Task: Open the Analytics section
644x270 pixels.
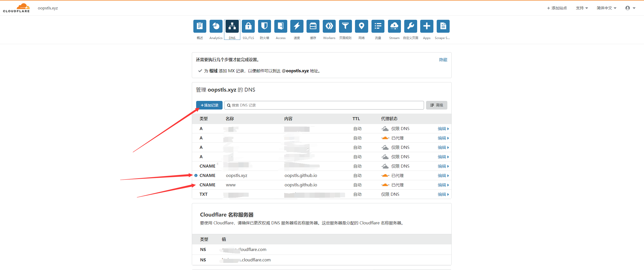Action: 216,26
